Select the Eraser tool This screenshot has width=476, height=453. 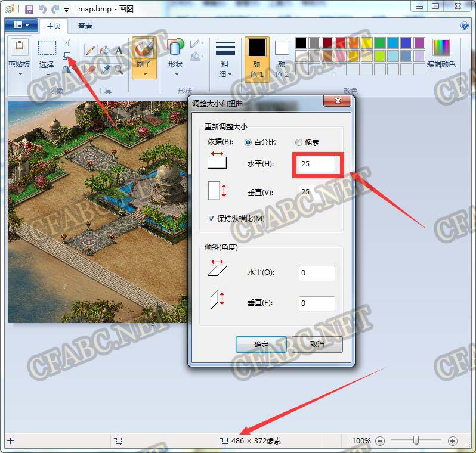pos(91,70)
